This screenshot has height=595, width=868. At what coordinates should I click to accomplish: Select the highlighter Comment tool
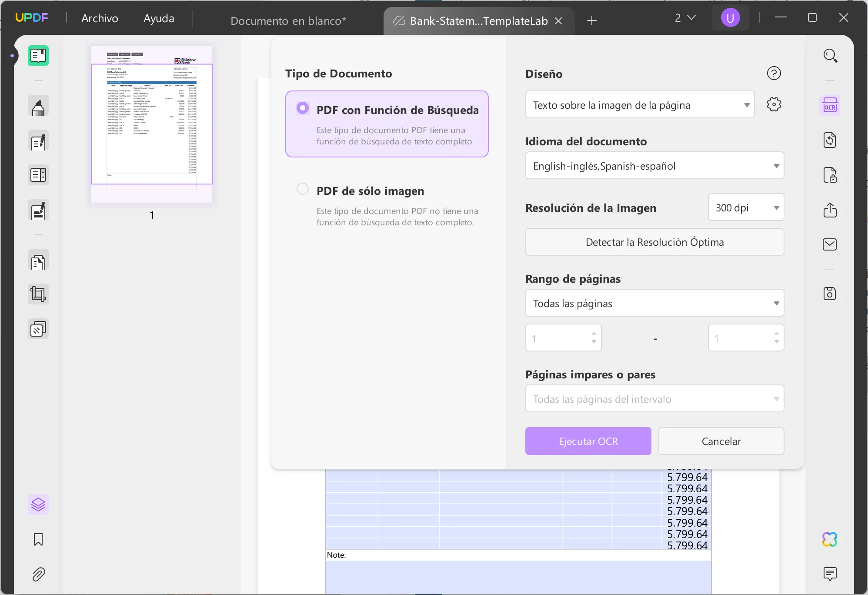(x=38, y=106)
